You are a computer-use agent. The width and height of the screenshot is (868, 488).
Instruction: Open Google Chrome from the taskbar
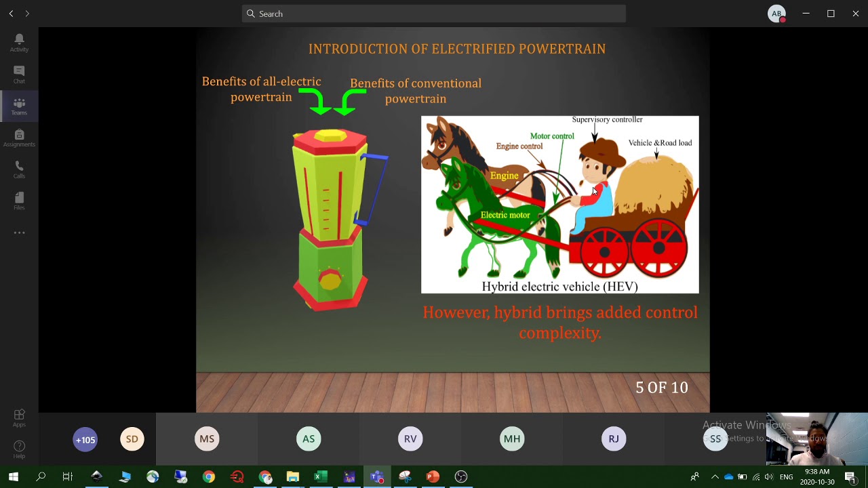[x=208, y=477]
